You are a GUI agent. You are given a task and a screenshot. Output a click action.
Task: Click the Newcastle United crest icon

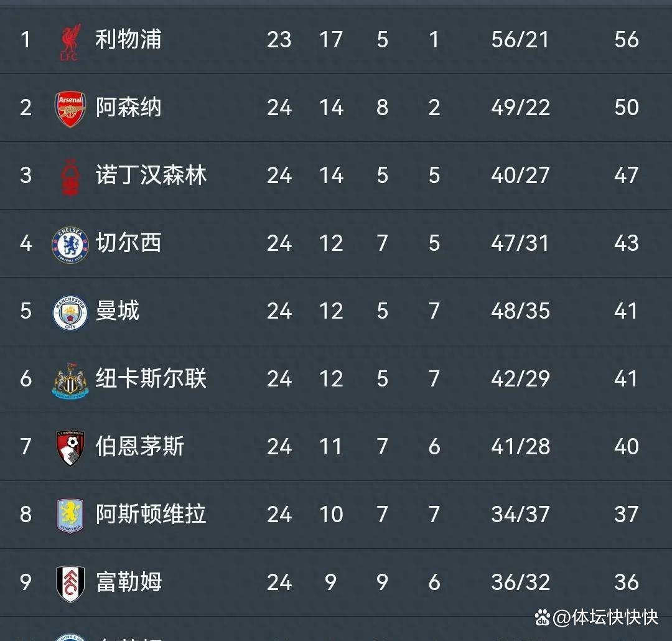click(x=70, y=380)
